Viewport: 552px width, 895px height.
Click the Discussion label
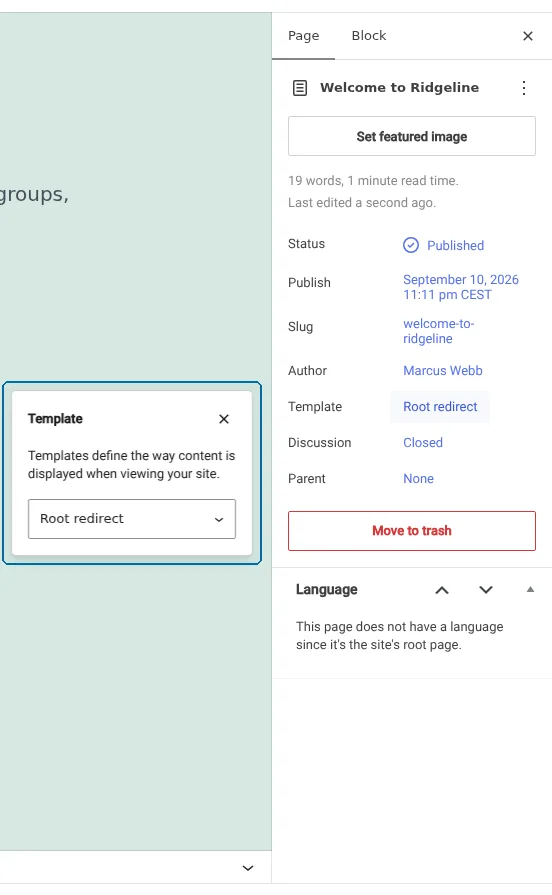point(320,443)
